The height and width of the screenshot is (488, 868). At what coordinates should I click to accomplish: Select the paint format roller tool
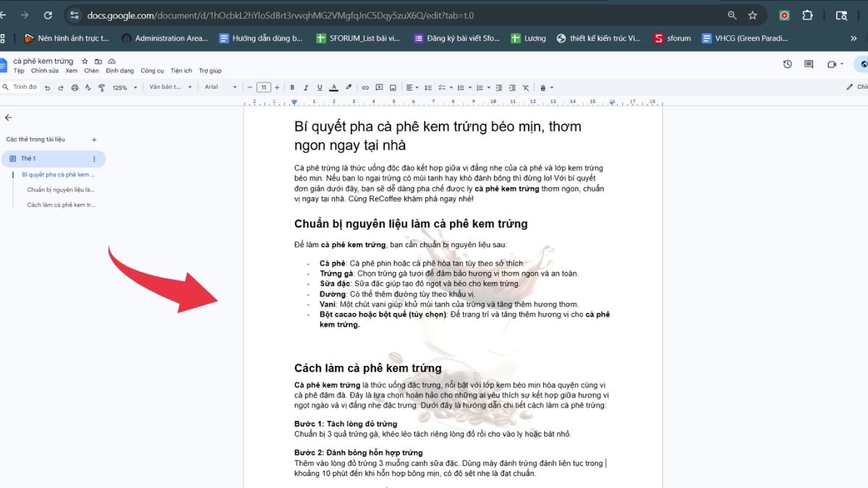(101, 87)
